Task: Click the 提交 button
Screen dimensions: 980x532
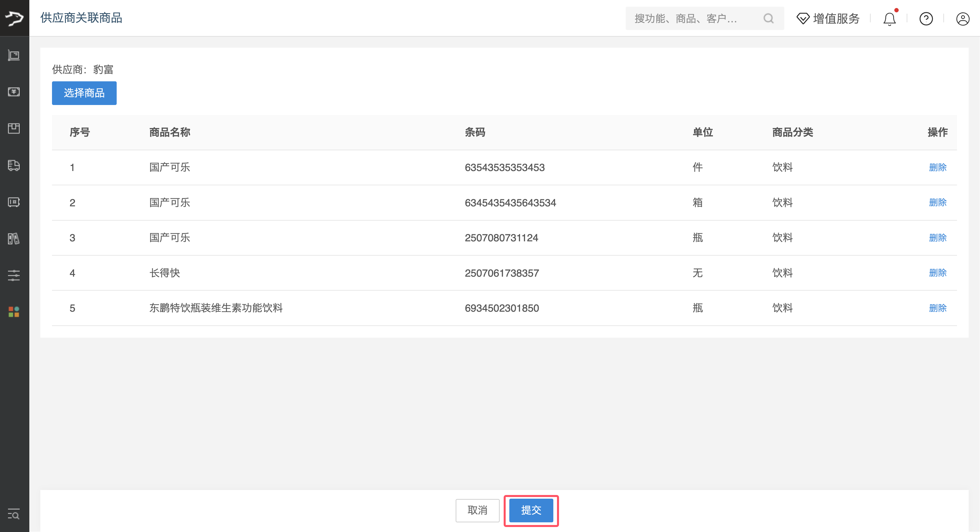Action: pyautogui.click(x=531, y=510)
